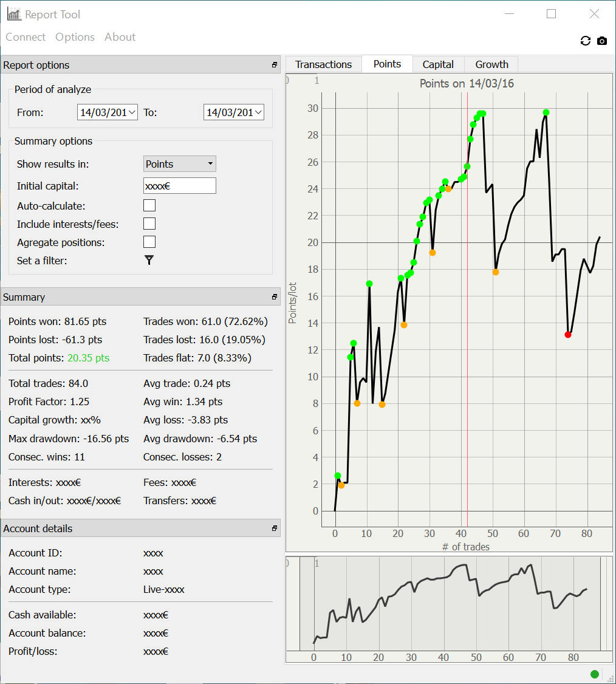Click the green connection status indicator
Screen dimensions: 616x684
594,674
